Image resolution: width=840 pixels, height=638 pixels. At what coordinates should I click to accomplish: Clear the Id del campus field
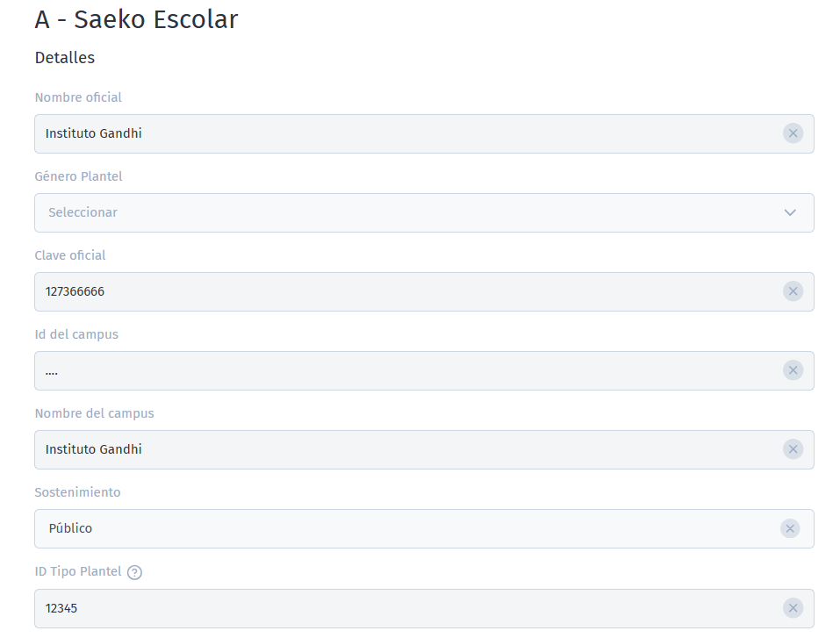pyautogui.click(x=793, y=370)
